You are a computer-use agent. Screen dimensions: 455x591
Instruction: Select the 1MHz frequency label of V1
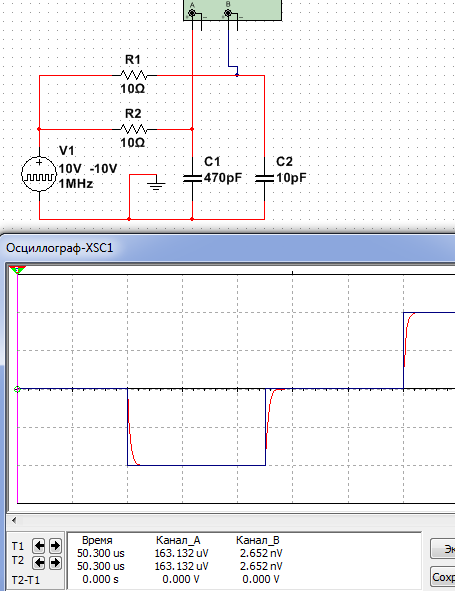tap(75, 184)
